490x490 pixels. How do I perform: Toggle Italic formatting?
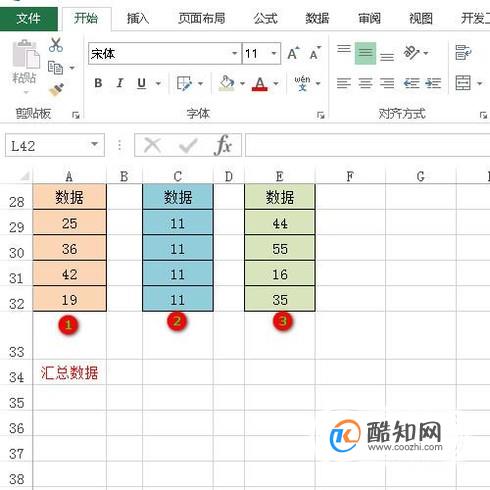click(120, 83)
